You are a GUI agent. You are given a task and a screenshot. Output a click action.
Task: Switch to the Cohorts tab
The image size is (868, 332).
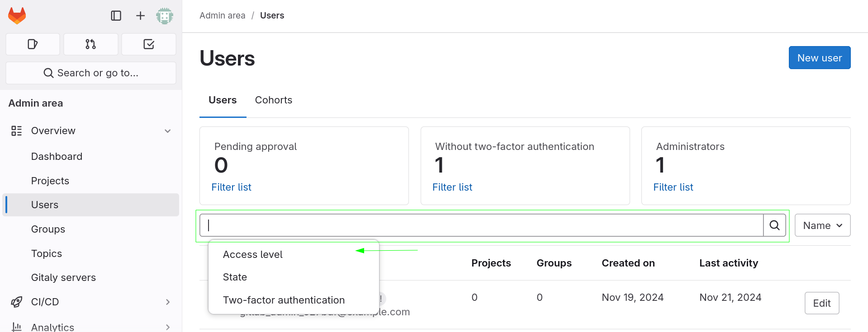(274, 100)
